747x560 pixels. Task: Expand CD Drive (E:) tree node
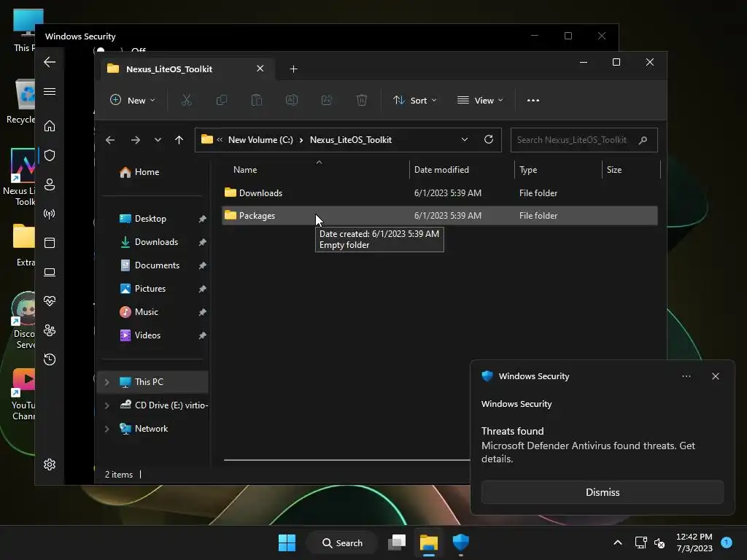pyautogui.click(x=107, y=405)
